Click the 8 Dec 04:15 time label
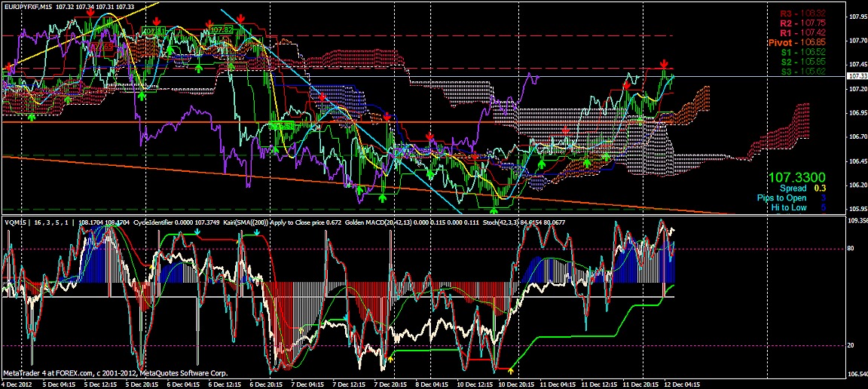This screenshot has width=868, height=389. pyautogui.click(x=433, y=384)
